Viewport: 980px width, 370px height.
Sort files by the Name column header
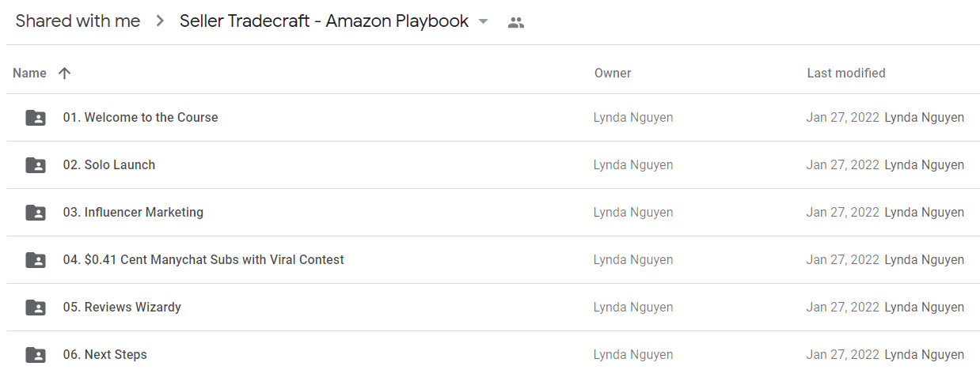30,73
